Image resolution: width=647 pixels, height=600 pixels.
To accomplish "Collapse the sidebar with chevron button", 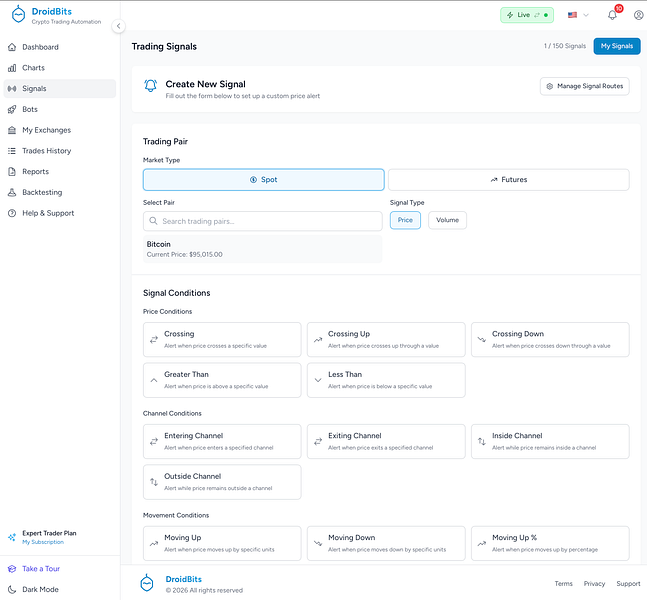I will 118,26.
